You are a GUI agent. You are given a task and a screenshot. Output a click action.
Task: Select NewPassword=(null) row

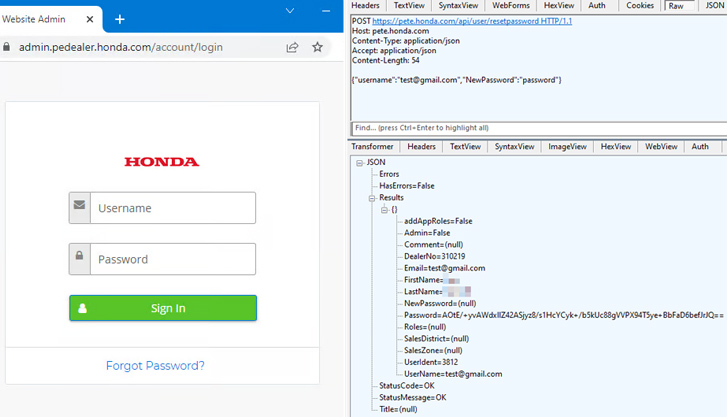coord(440,303)
